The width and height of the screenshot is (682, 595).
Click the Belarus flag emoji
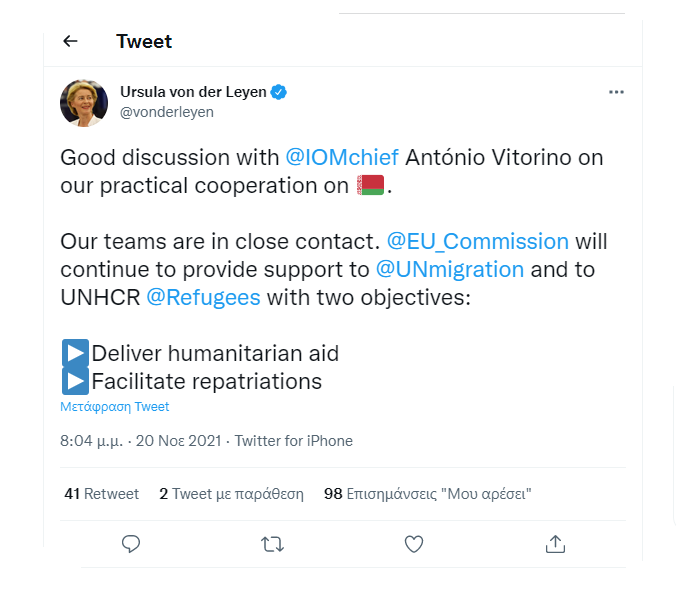(371, 186)
